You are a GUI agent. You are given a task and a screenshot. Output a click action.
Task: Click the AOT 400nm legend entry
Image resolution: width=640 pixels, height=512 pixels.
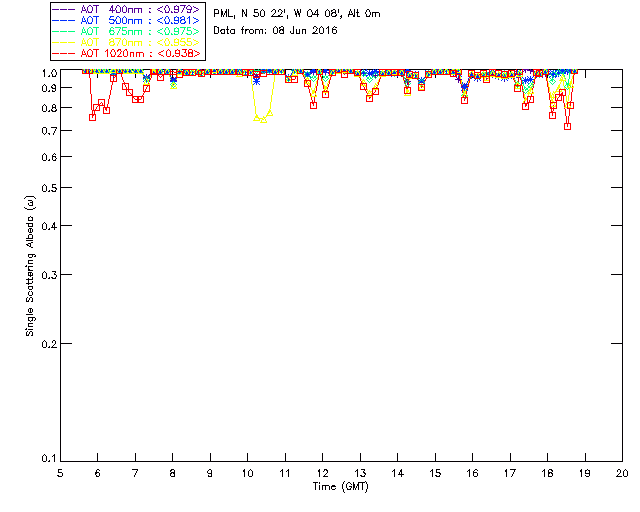pyautogui.click(x=127, y=9)
